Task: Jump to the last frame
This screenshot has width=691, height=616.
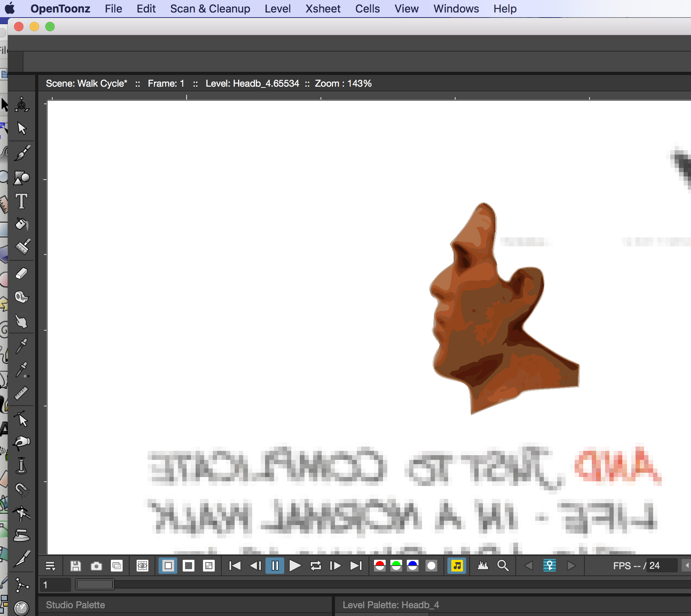Action: (x=355, y=565)
